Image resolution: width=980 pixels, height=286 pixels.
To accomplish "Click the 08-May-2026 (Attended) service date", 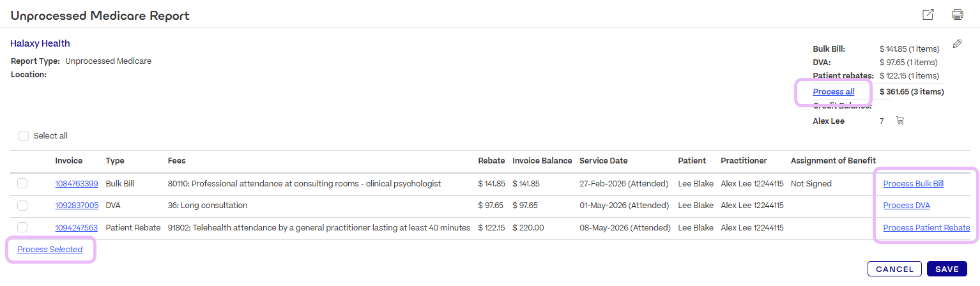I will pos(624,227).
